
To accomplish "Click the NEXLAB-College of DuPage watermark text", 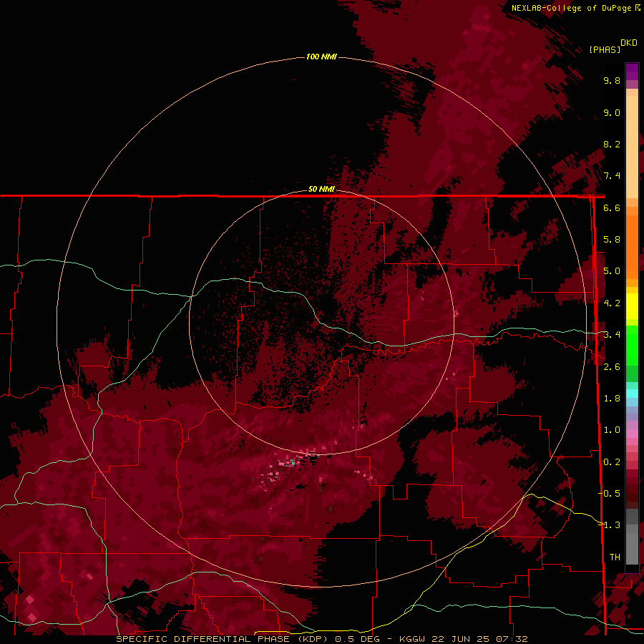I will [x=575, y=8].
